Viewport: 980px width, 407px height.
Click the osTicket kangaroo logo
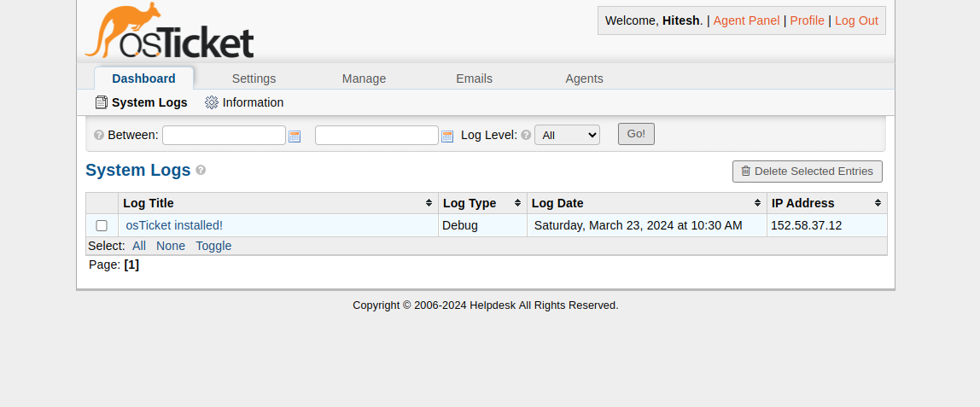pyautogui.click(x=169, y=32)
